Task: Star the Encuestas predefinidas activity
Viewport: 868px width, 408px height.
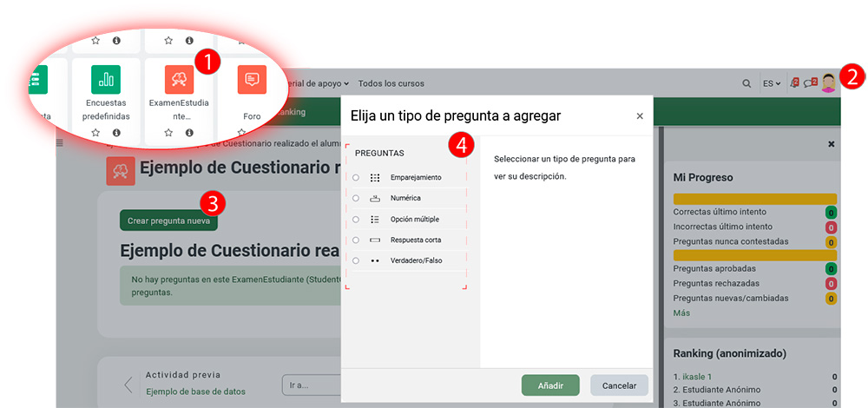Action: 95,133
